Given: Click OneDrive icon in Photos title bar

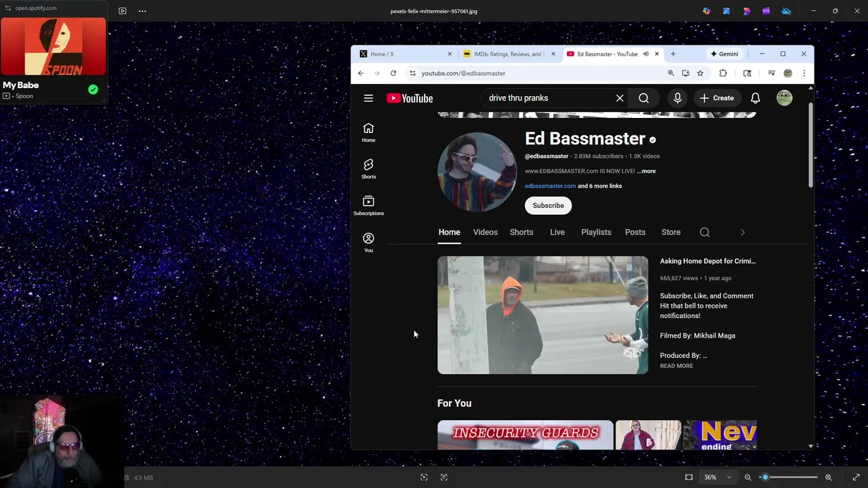Looking at the screenshot, I should coord(786,11).
